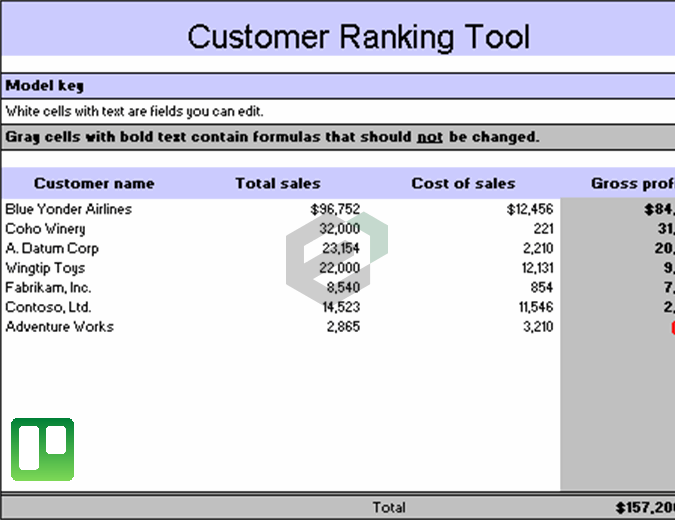Viewport: 675px width, 520px height.
Task: Select the Total sales column header
Action: (278, 183)
